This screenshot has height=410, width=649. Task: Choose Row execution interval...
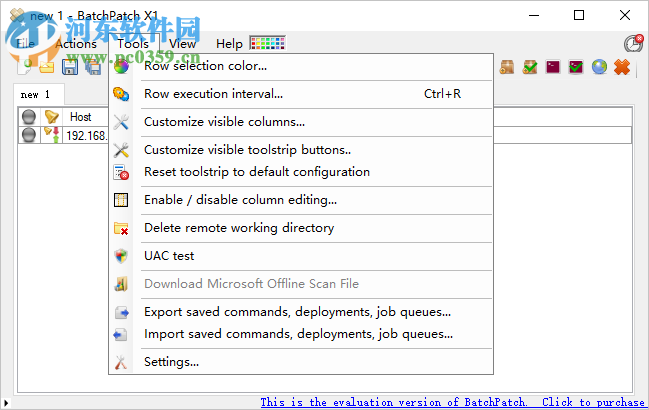click(x=301, y=94)
